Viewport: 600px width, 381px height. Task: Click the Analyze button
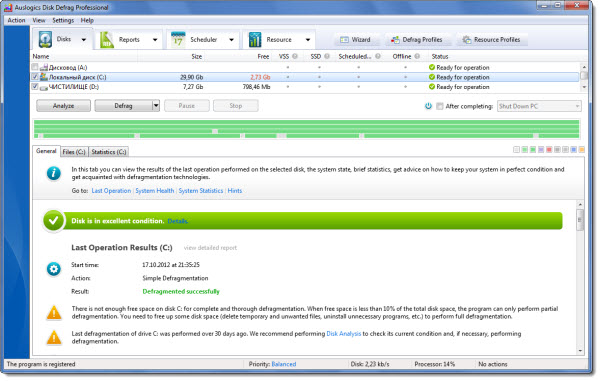[x=64, y=106]
